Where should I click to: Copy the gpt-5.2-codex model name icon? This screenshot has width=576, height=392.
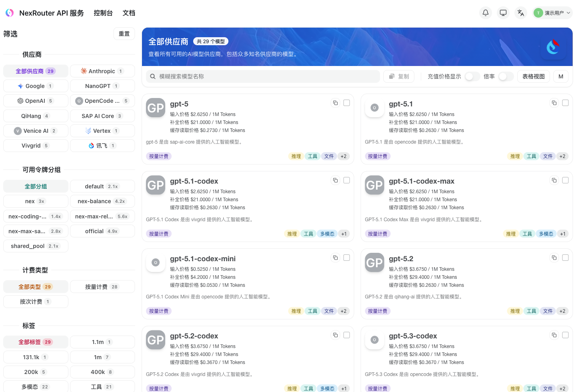335,335
